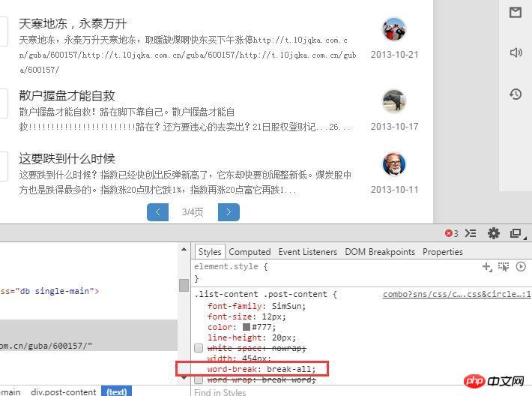Screen dimensions: 532x396
Task: Click the #777 color swatch
Action: point(247,327)
